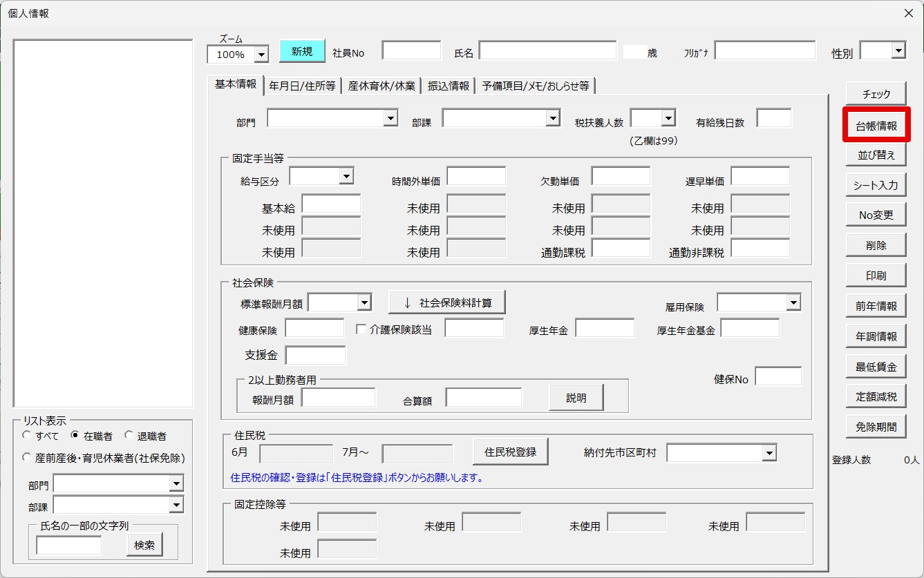This screenshot has height=578, width=924.
Task: Click the 社員No input field
Action: click(x=411, y=51)
